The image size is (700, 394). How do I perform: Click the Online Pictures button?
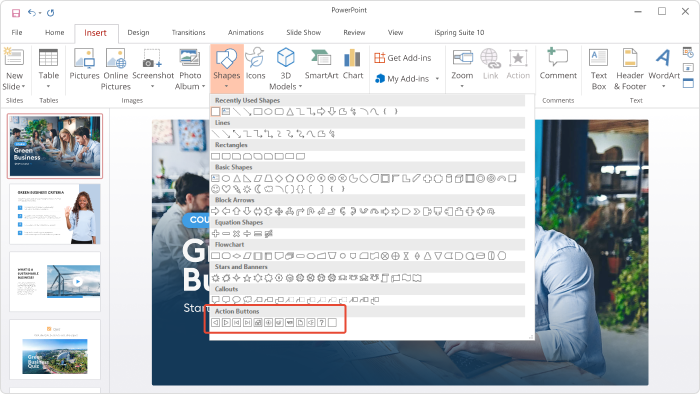[116, 69]
